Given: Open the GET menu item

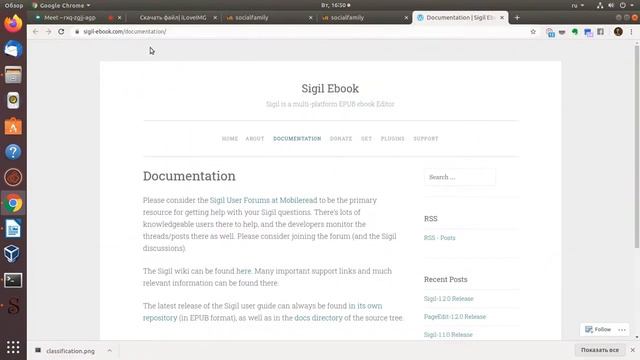Looking at the screenshot, I should click(x=366, y=139).
